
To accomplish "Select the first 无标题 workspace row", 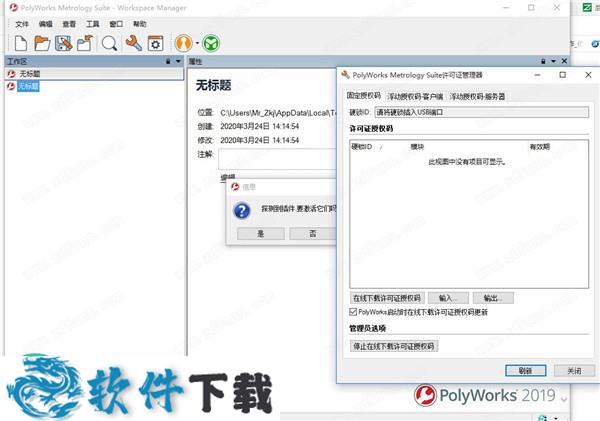I will pyautogui.click(x=94, y=73).
